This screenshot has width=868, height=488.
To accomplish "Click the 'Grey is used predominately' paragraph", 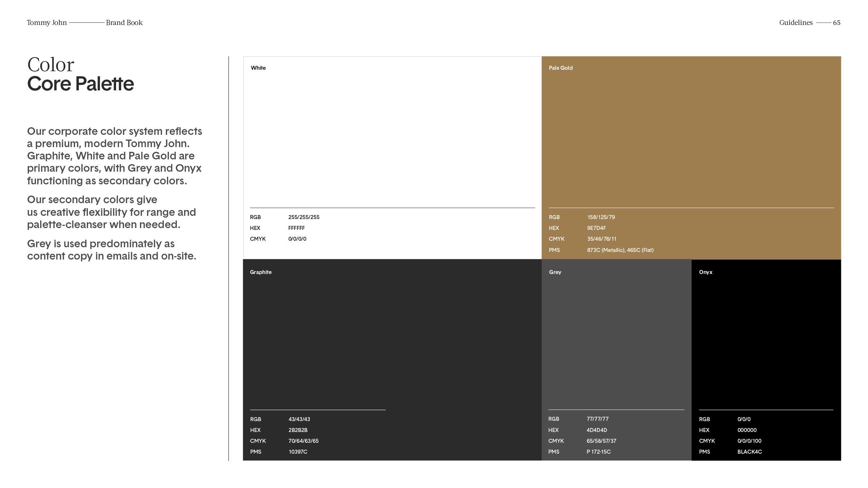I will click(x=111, y=250).
